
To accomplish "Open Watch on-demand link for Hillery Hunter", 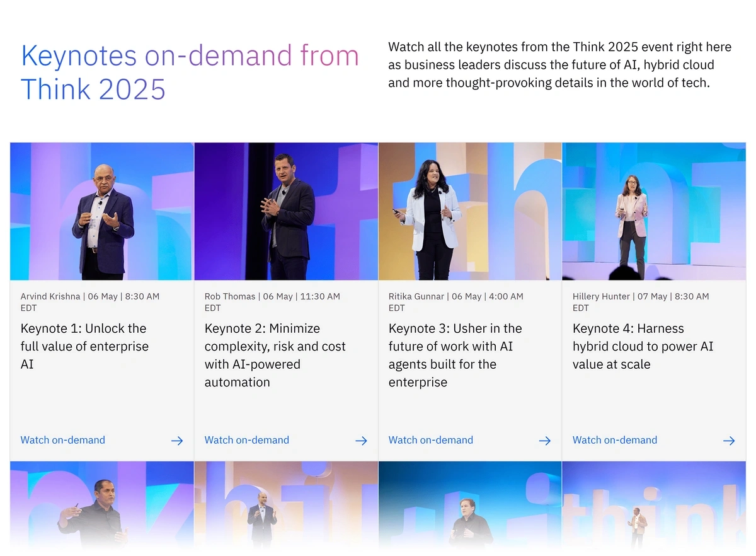I will (x=615, y=440).
